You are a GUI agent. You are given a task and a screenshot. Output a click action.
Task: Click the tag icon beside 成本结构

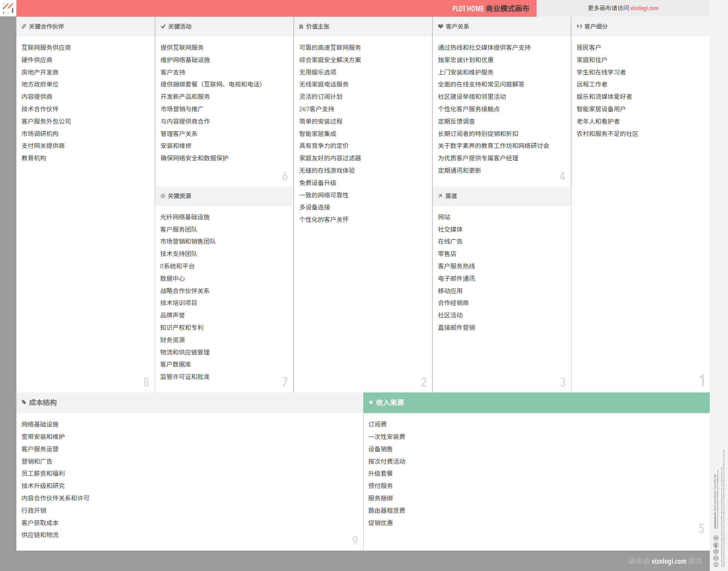[24, 402]
